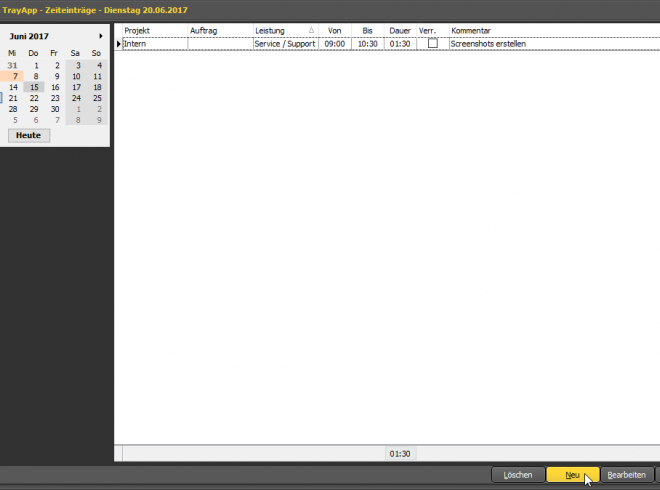This screenshot has height=490, width=660.
Task: Select June 18 in the calendar
Action: click(97, 87)
